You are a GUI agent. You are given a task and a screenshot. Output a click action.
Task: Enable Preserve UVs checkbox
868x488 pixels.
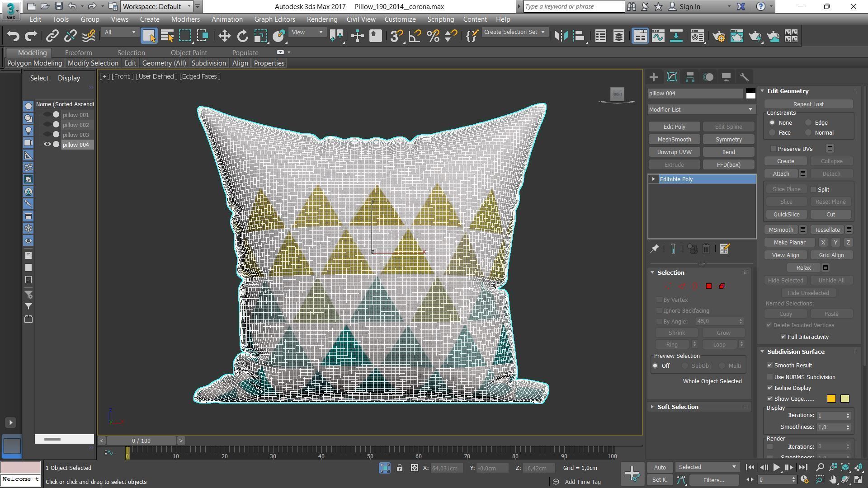click(x=774, y=149)
